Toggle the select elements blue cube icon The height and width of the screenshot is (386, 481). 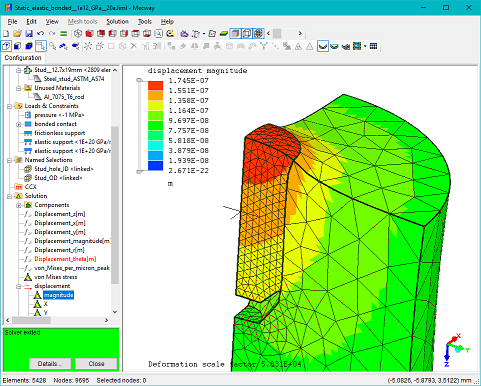[18, 46]
